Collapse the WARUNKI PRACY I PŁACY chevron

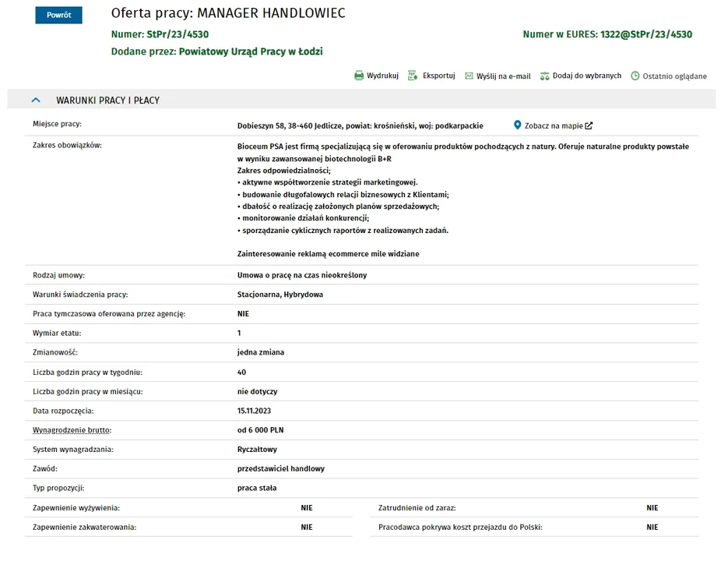click(x=36, y=100)
